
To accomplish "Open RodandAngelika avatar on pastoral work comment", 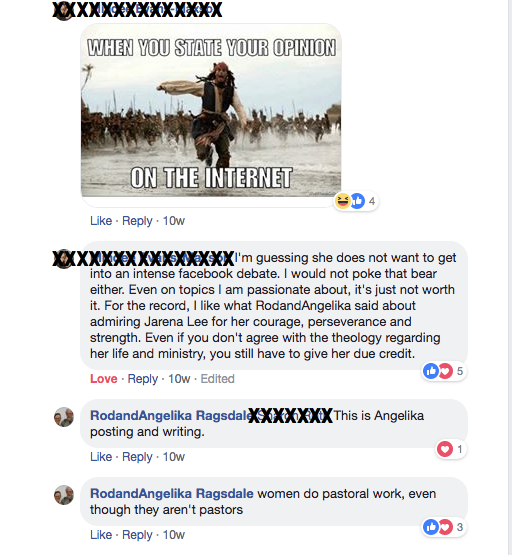I will [64, 495].
